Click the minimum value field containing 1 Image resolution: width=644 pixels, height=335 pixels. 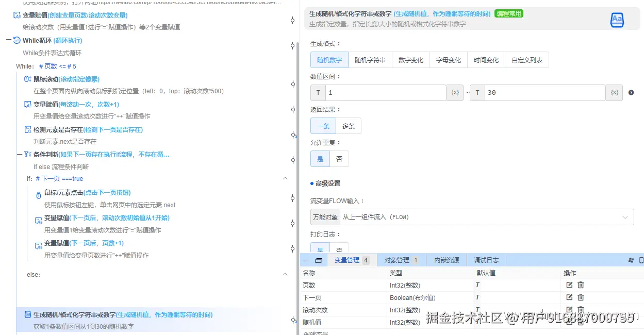point(386,93)
